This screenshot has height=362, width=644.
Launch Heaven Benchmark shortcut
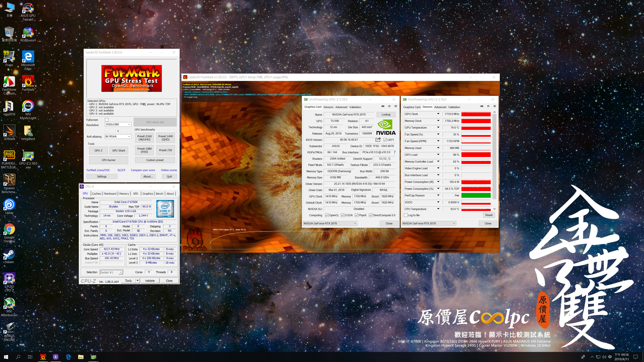pyautogui.click(x=9, y=184)
